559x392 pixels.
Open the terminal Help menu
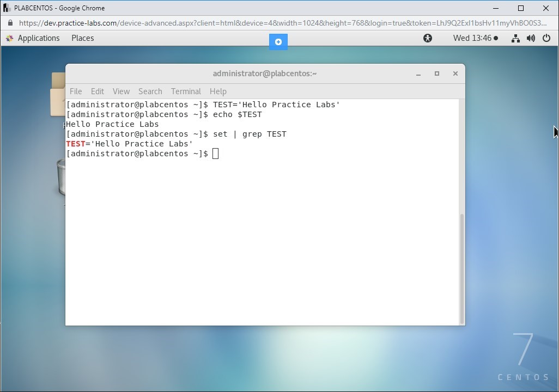coord(218,91)
